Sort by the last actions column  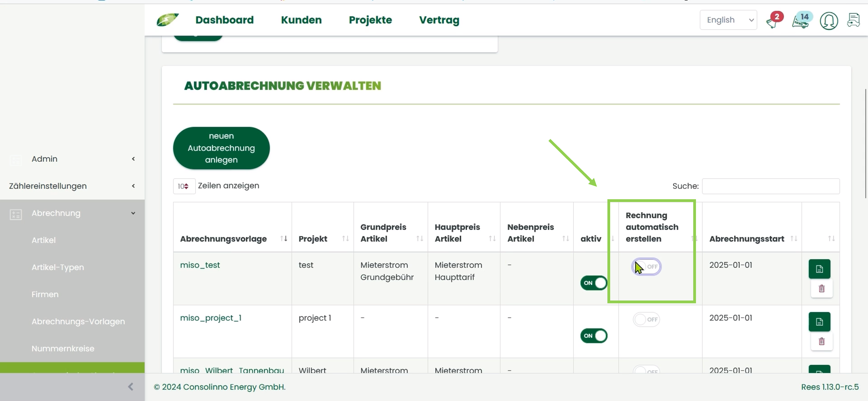(831, 239)
